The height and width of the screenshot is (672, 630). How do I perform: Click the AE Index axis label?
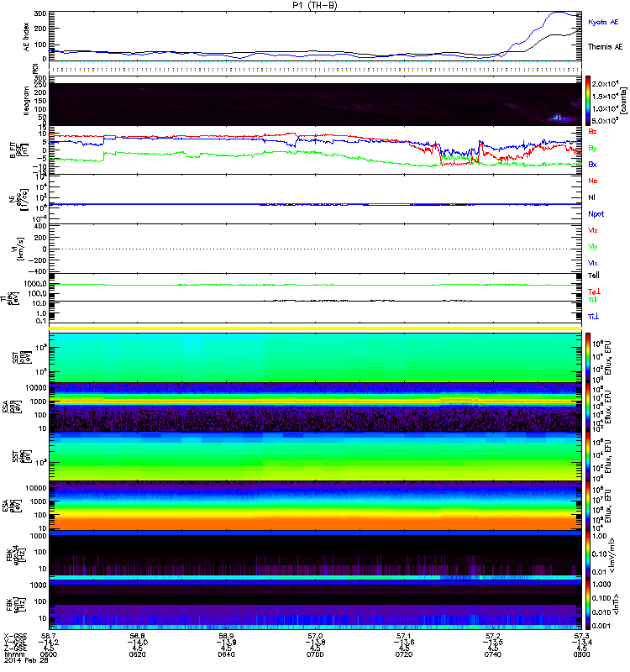(26, 37)
